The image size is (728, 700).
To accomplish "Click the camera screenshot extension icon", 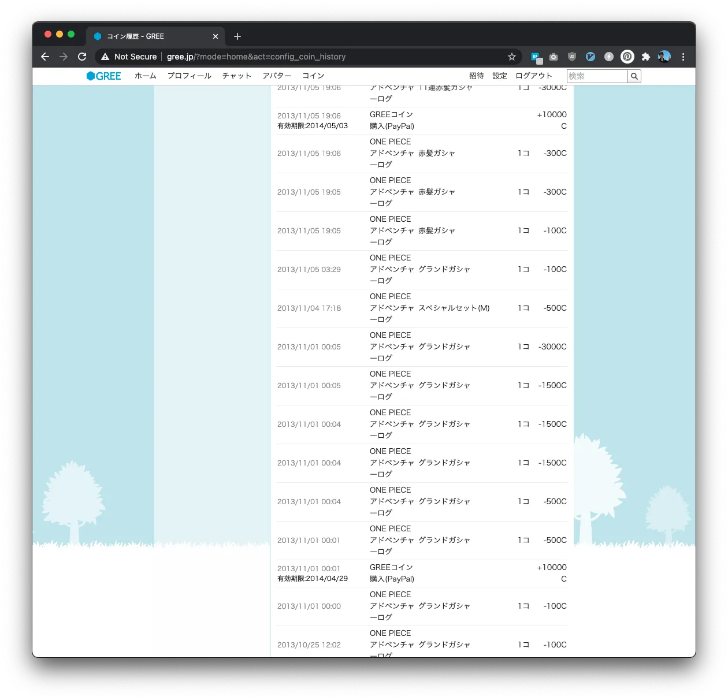I will point(554,57).
